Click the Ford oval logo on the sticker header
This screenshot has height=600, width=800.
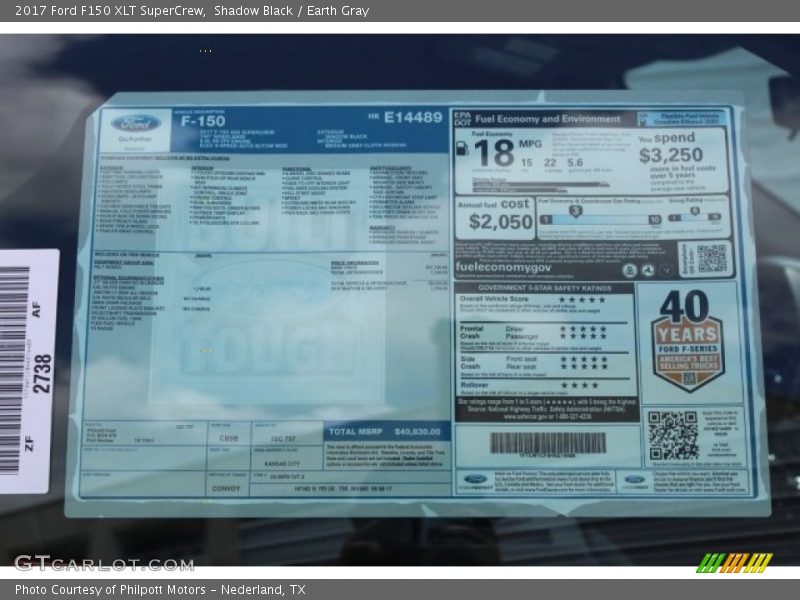point(135,125)
